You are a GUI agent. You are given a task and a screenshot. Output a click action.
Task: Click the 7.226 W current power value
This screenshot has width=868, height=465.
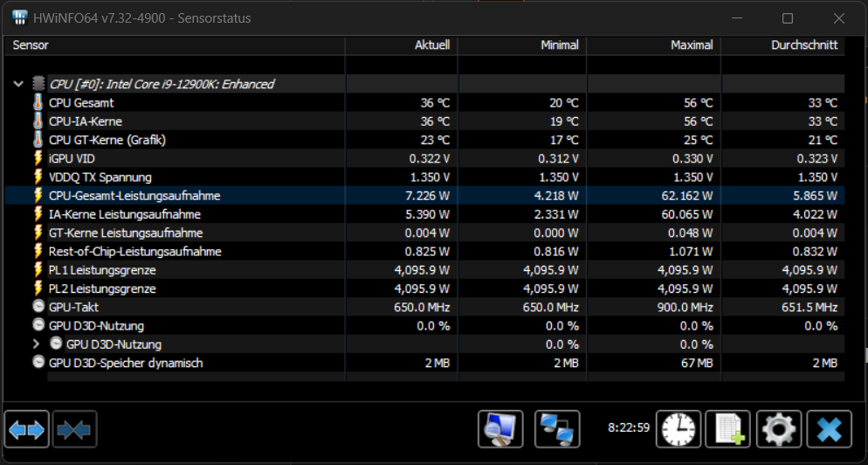click(x=427, y=196)
